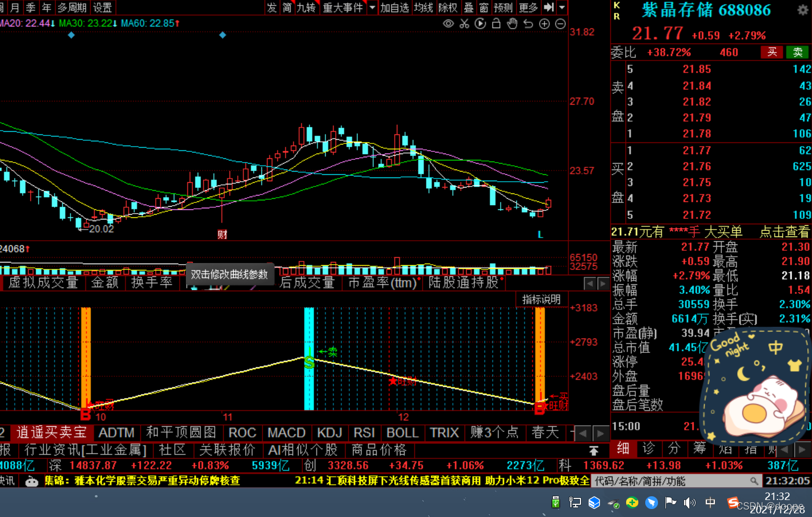The image size is (812, 517).
Task: Toggle the 均线 moving average lines
Action: [424, 7]
